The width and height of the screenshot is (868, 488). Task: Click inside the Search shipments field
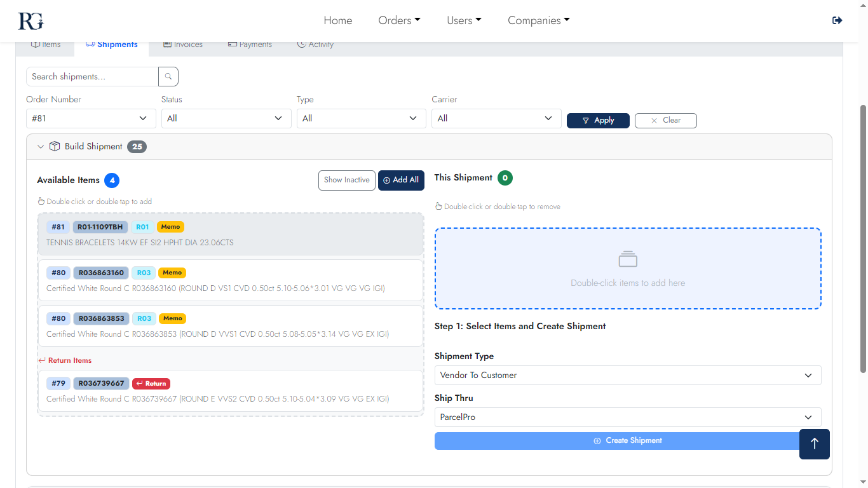91,76
